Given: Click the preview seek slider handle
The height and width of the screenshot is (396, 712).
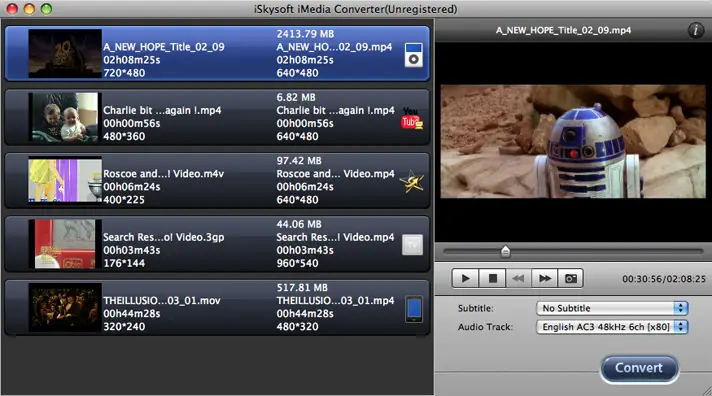Looking at the screenshot, I should tap(505, 251).
